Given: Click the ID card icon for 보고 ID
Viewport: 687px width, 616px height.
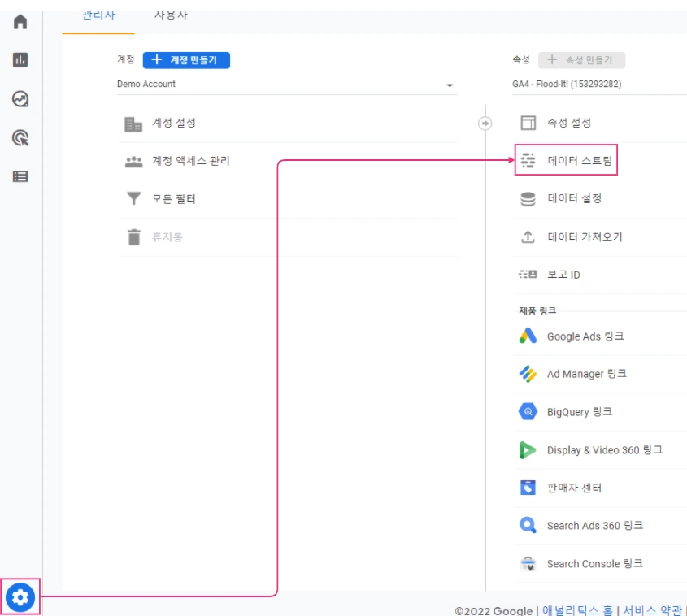Looking at the screenshot, I should tap(528, 275).
